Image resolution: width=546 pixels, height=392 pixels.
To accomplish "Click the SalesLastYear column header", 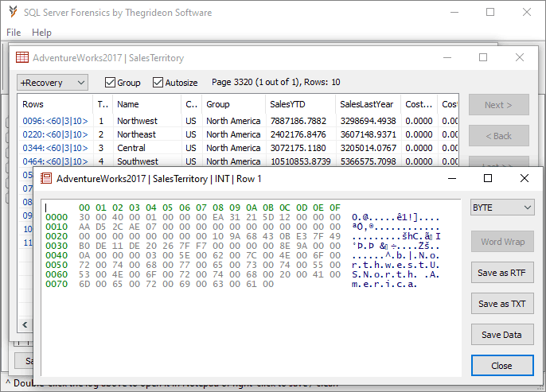I will point(368,104).
